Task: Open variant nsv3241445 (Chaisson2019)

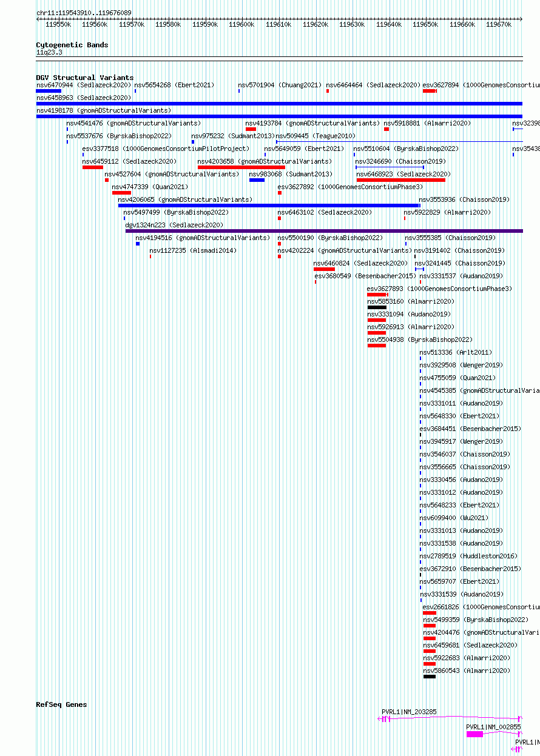Action: pos(459,263)
